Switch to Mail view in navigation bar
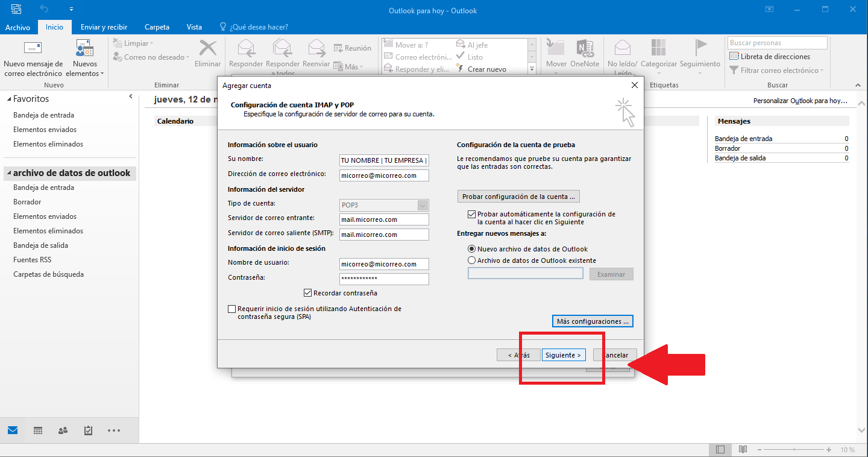 (x=13, y=430)
